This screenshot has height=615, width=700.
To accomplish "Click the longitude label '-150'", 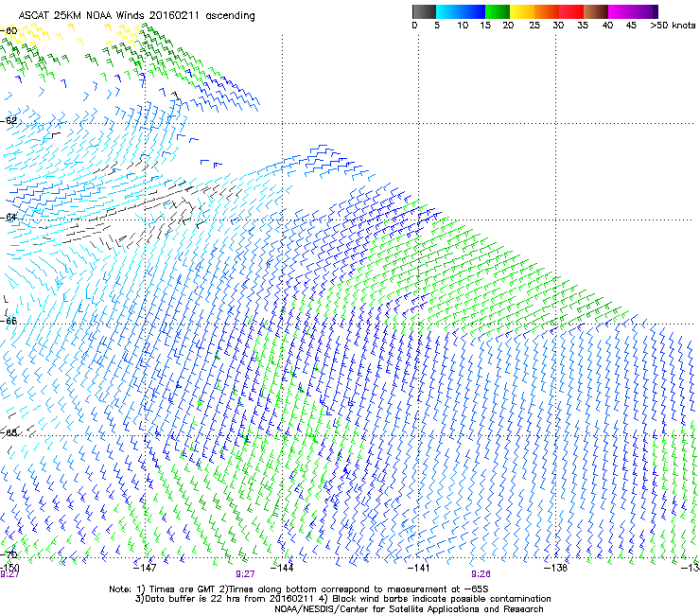I will (9, 567).
